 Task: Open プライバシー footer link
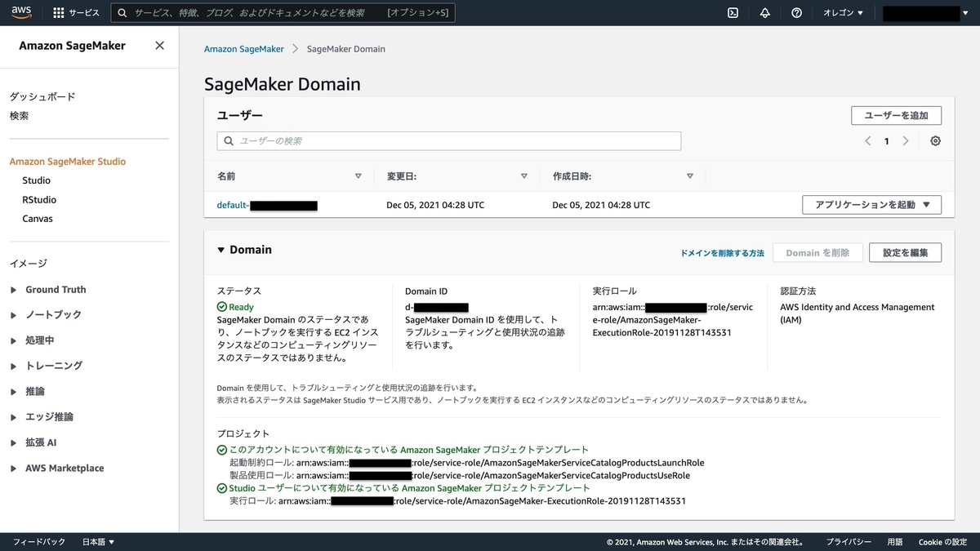tap(848, 542)
